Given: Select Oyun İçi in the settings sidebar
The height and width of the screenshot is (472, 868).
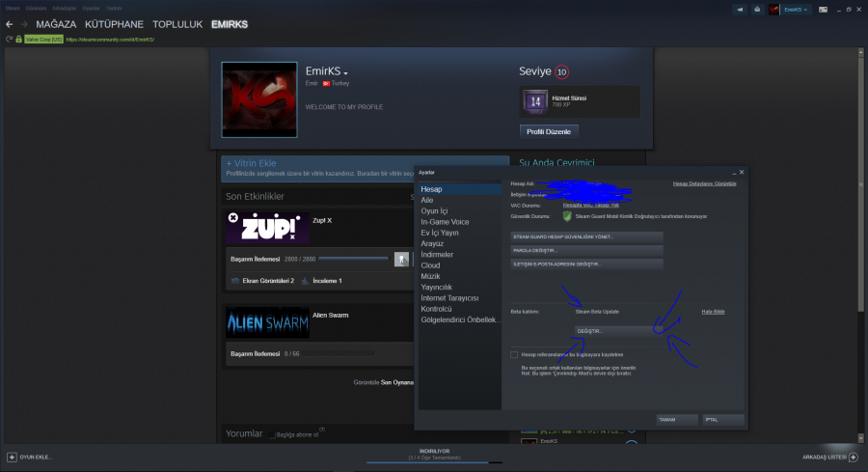Looking at the screenshot, I should pyautogui.click(x=460, y=210).
